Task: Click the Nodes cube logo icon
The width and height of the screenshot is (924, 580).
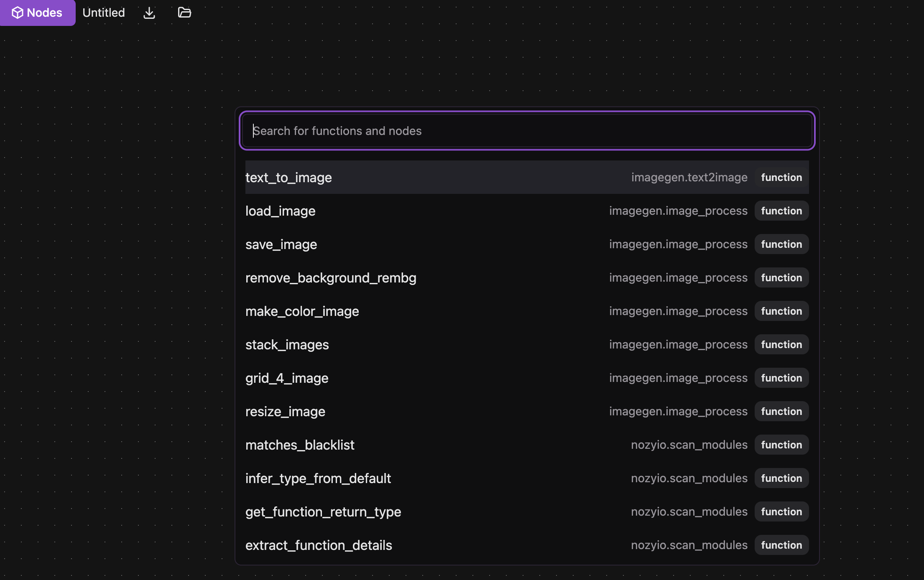Action: pyautogui.click(x=18, y=13)
